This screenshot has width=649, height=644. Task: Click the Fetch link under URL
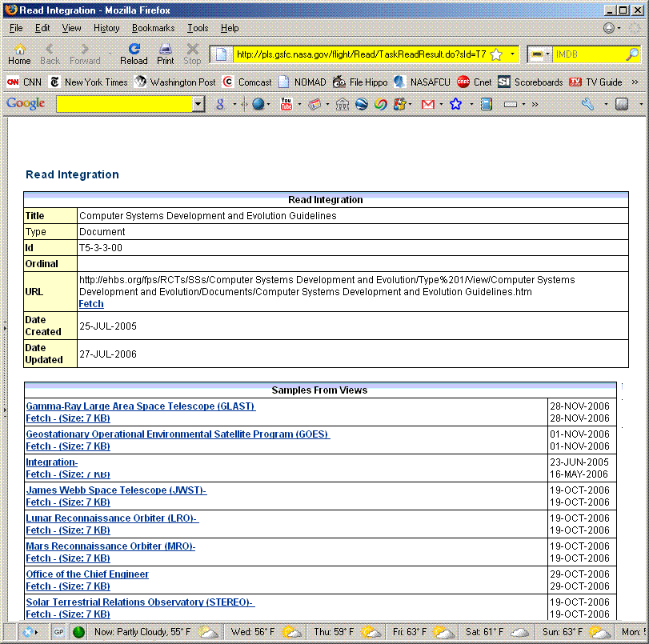(x=91, y=304)
